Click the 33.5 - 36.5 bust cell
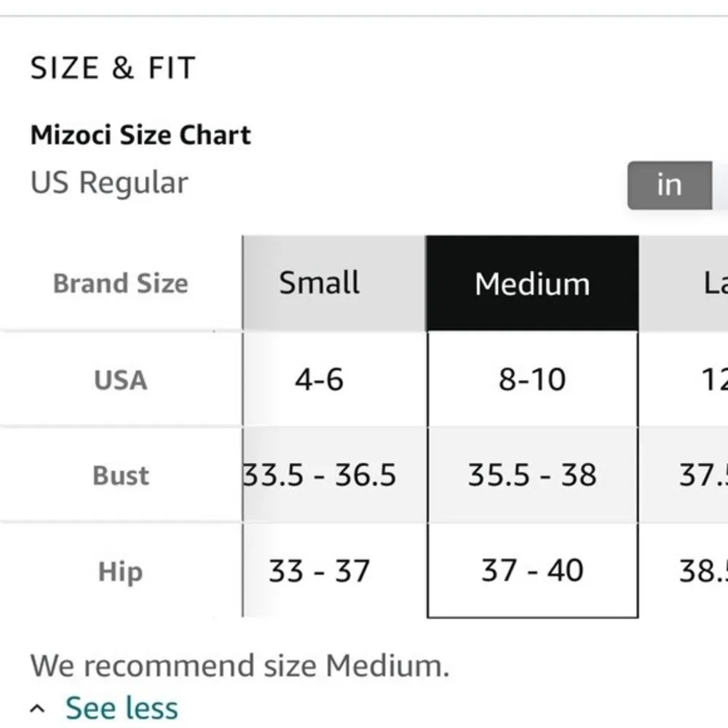This screenshot has height=728, width=728. [x=320, y=475]
